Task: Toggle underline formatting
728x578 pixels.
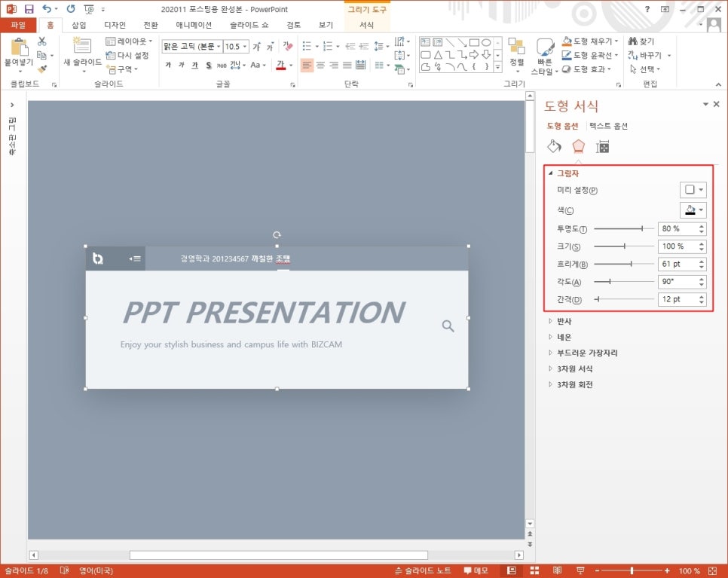Action: tap(195, 65)
